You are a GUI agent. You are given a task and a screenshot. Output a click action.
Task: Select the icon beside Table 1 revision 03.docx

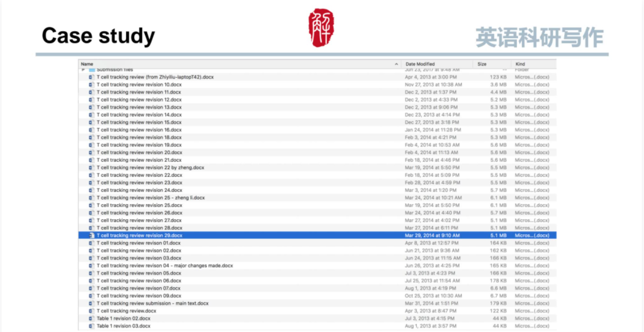point(92,326)
